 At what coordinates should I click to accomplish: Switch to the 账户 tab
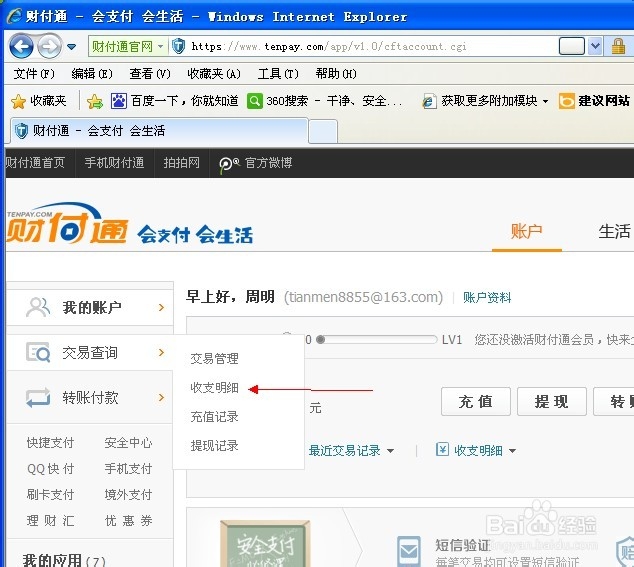pyautogui.click(x=526, y=232)
